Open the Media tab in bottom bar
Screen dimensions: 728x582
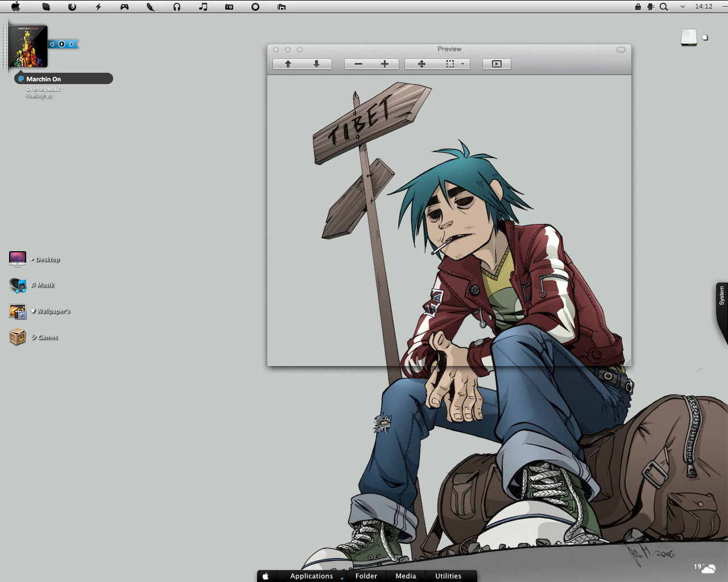pos(406,576)
